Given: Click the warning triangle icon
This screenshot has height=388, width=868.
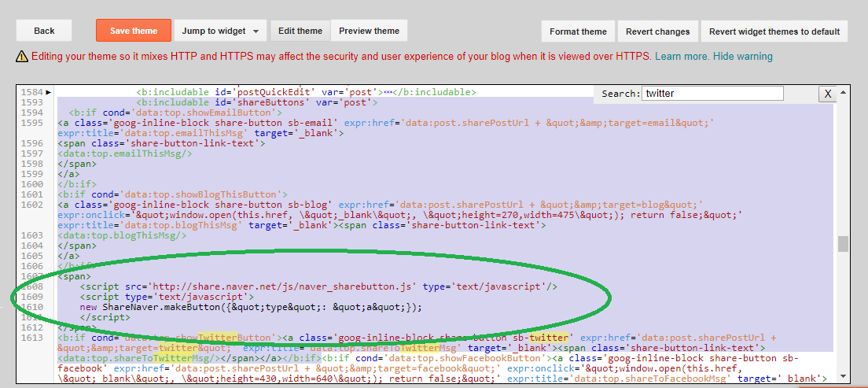Looking at the screenshot, I should 21,56.
